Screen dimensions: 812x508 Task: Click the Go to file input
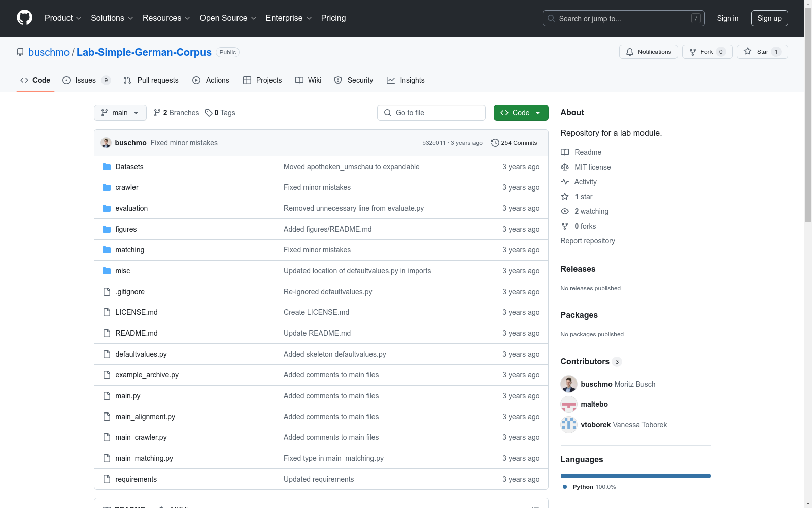point(431,113)
